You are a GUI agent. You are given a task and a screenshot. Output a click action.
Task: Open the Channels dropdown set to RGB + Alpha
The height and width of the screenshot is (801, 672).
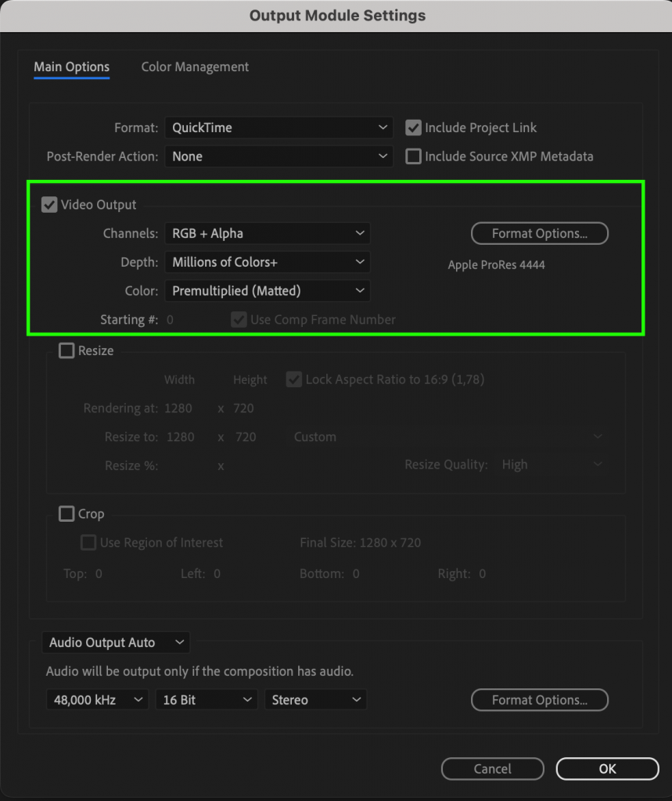(268, 232)
